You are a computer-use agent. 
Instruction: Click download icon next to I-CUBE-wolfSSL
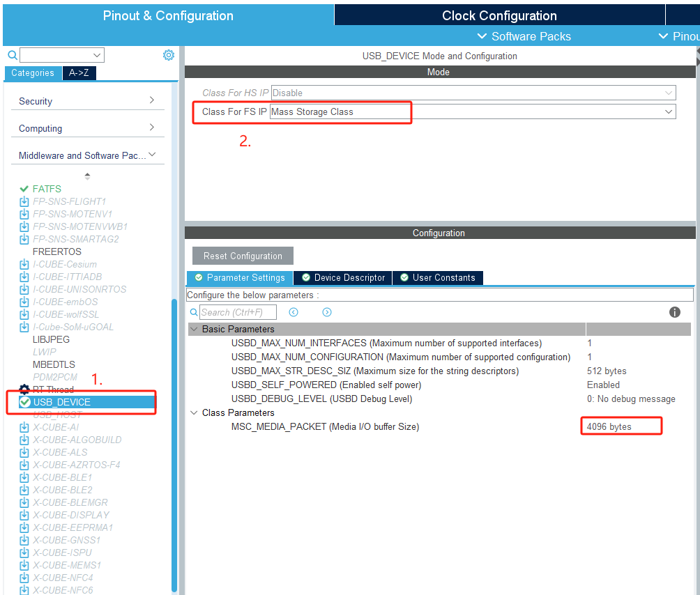point(24,314)
